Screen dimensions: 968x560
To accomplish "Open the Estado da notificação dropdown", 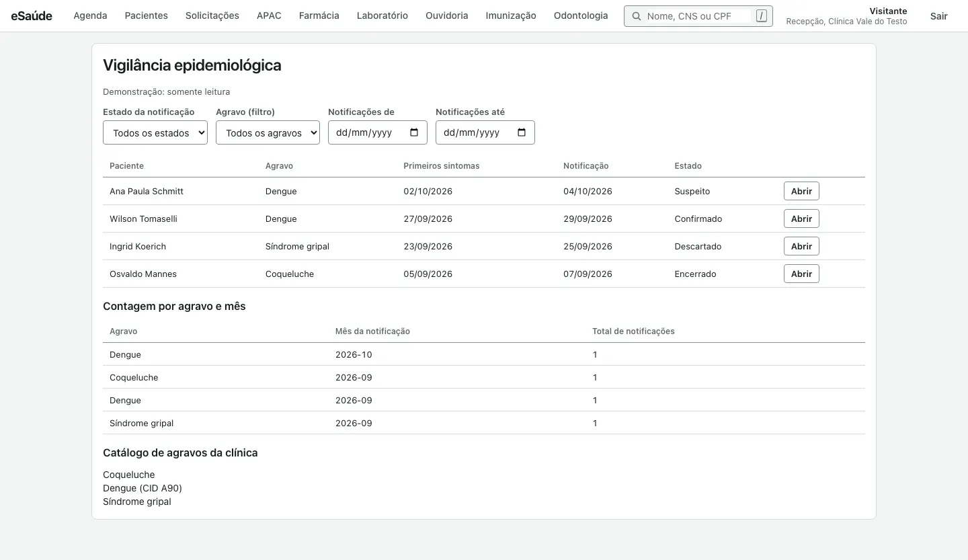I will tap(155, 132).
